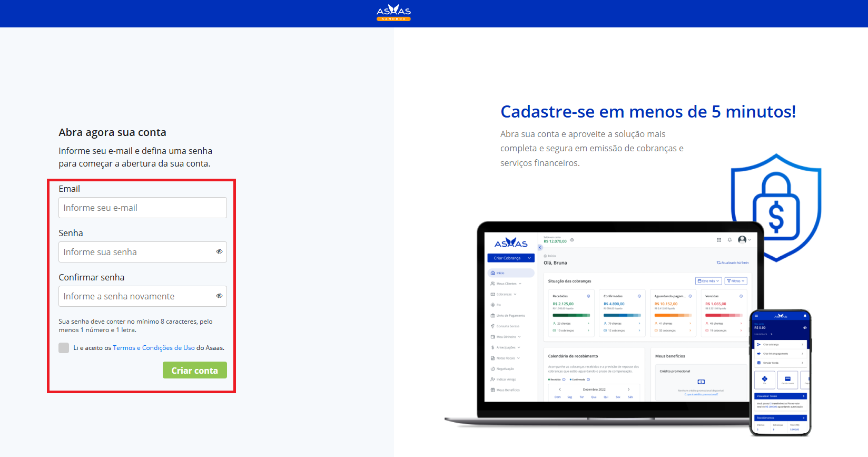The height and width of the screenshot is (457, 868).
Task: Show password in the Senha field
Action: click(219, 252)
